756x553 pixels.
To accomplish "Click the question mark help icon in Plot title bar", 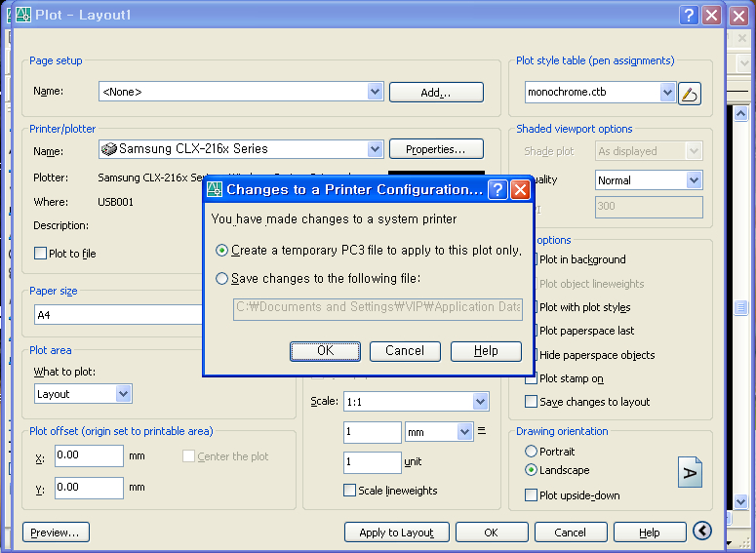I will (x=689, y=16).
